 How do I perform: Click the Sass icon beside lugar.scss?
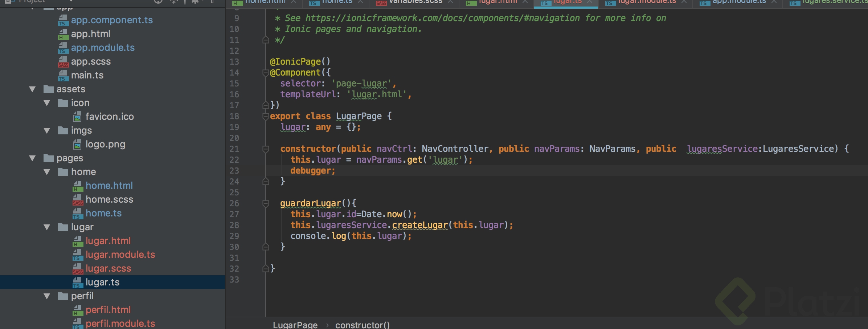(x=78, y=269)
